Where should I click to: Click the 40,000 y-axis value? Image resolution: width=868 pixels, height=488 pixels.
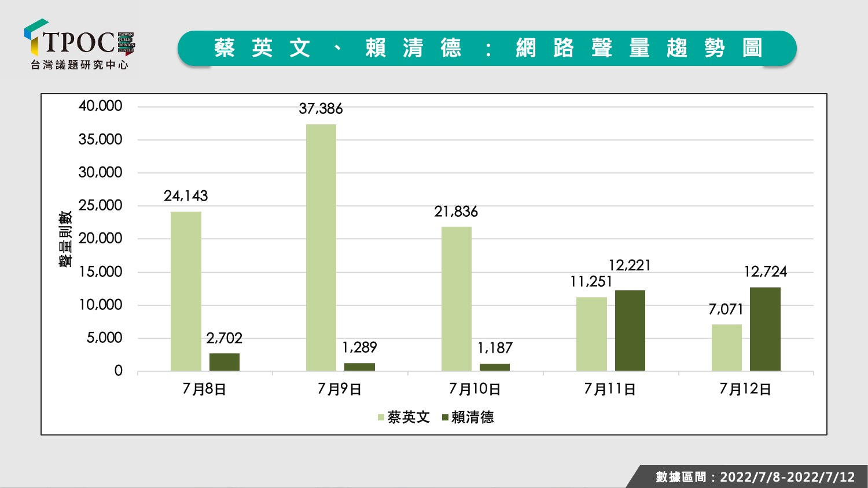tap(101, 106)
